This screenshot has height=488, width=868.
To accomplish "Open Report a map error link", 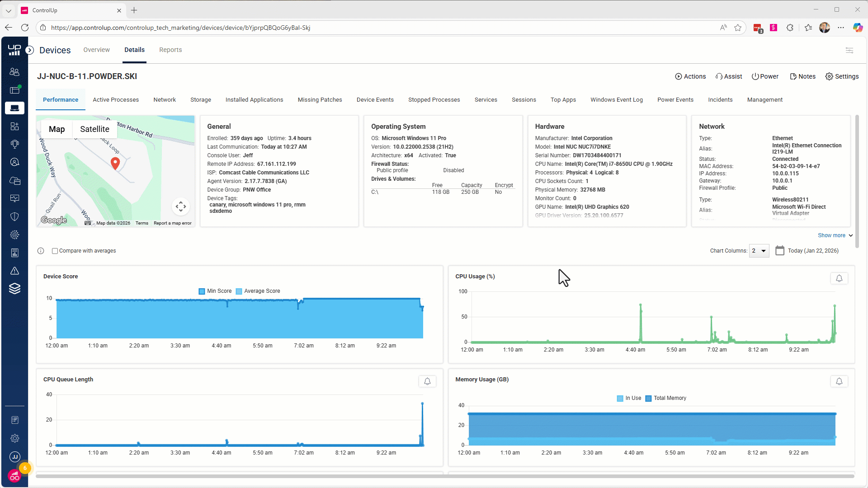I will click(x=172, y=223).
